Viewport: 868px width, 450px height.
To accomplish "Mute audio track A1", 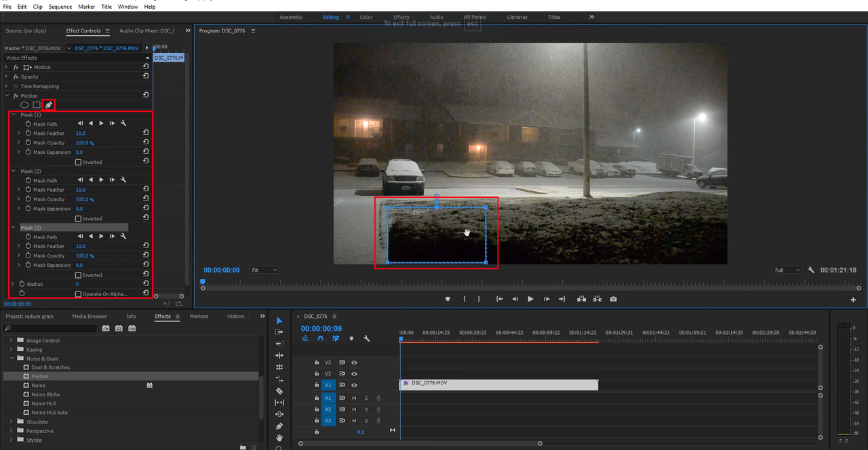I will pos(354,398).
